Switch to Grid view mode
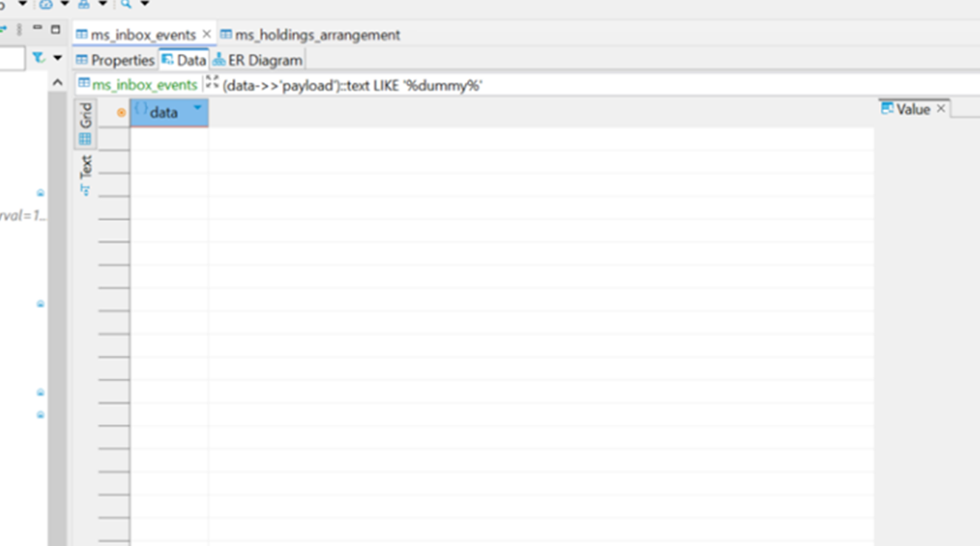Image resolution: width=980 pixels, height=546 pixels. pyautogui.click(x=86, y=124)
